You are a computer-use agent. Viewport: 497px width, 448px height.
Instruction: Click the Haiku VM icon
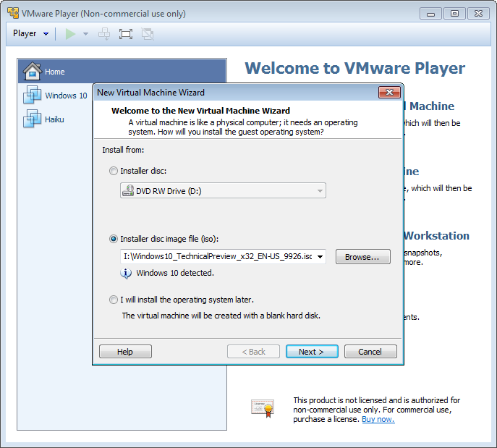click(x=32, y=119)
